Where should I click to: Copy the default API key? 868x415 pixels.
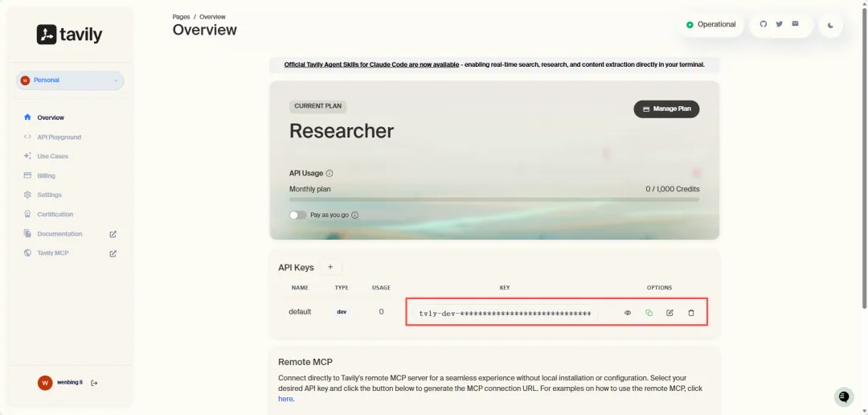coord(649,313)
